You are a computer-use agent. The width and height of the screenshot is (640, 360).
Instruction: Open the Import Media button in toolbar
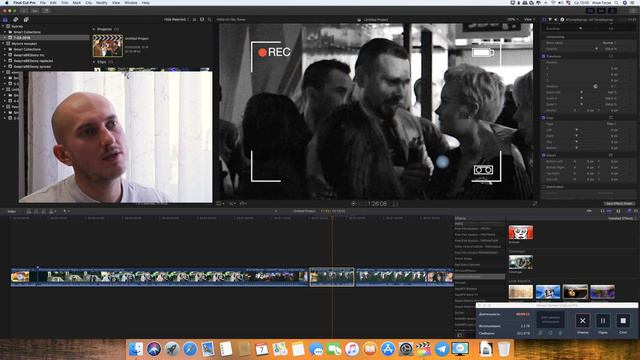(x=24, y=11)
